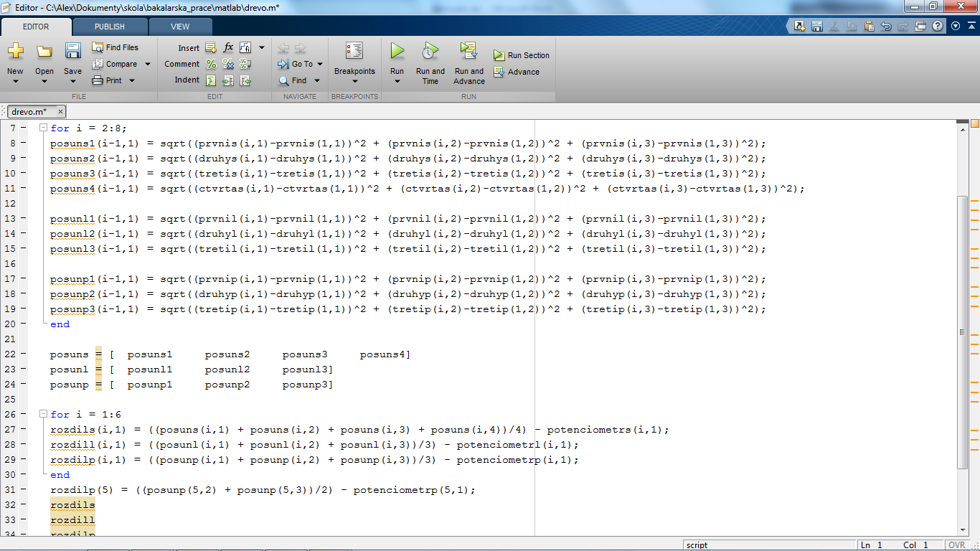Click the navigate Forward arrow icon
Screen dimensions: 980x551
300,48
